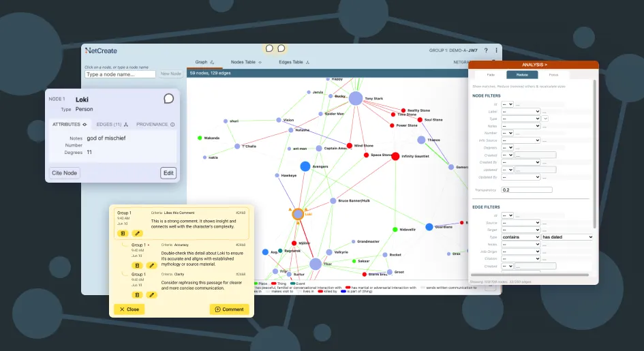Select the Infinity Gauntlet node

coord(395,156)
